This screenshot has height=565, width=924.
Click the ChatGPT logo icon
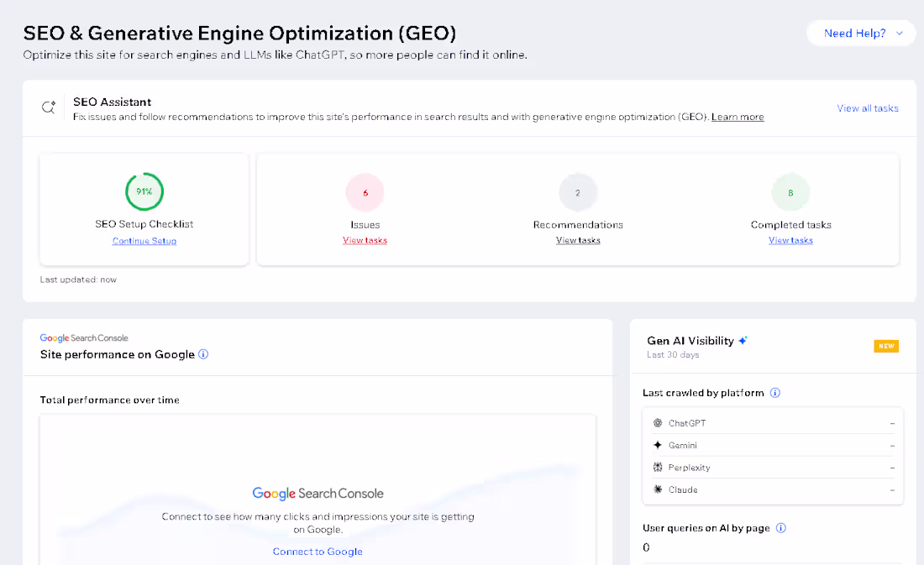point(658,423)
